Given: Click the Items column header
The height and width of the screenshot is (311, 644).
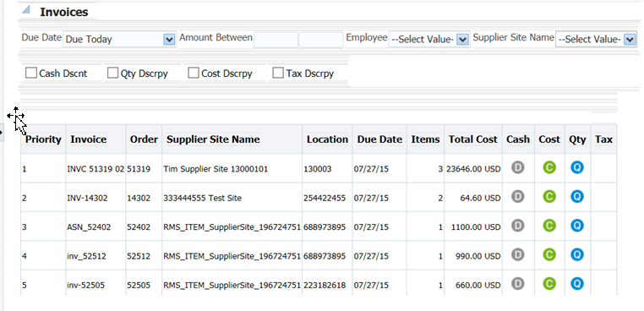Looking at the screenshot, I should (x=425, y=139).
